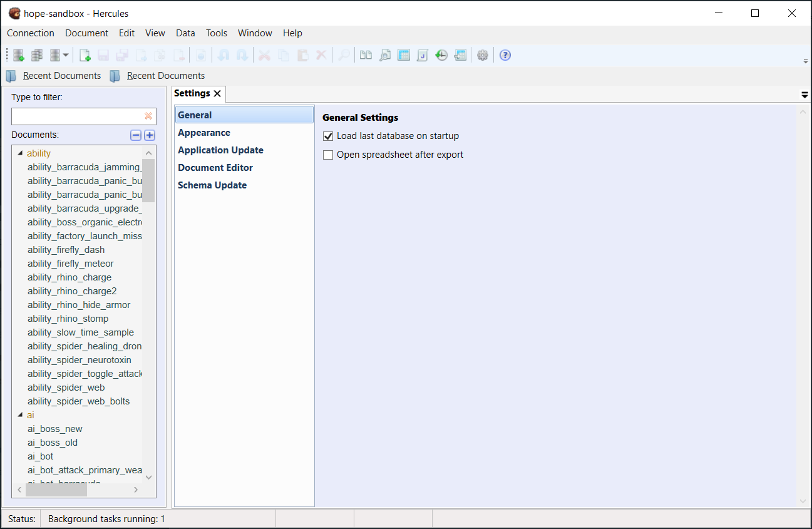Select the ability_slow_time_sample document
The image size is (812, 529).
81,332
